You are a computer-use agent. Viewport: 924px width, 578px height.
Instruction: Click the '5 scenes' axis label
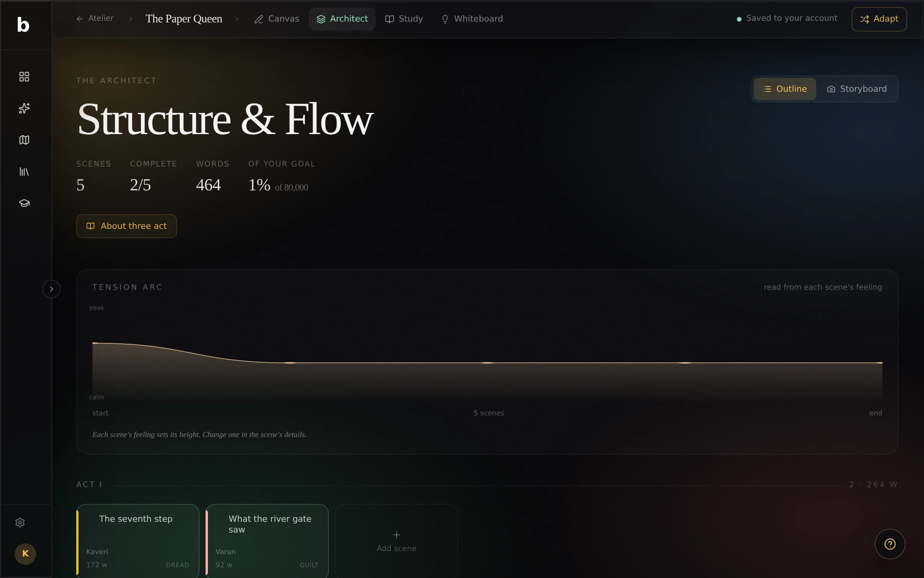point(489,413)
